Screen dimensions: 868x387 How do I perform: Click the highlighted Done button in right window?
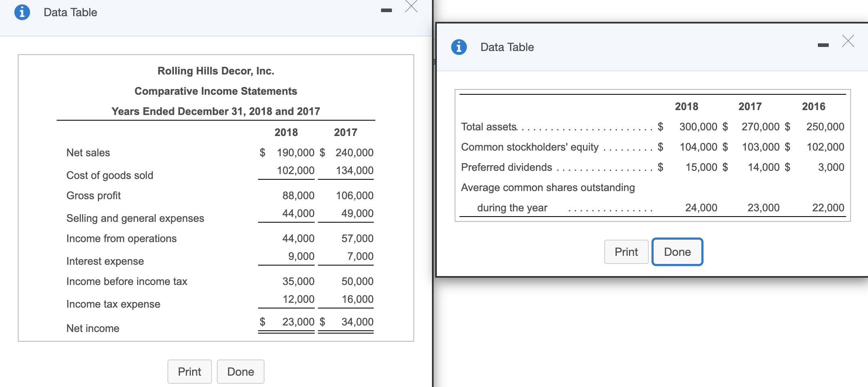point(677,252)
